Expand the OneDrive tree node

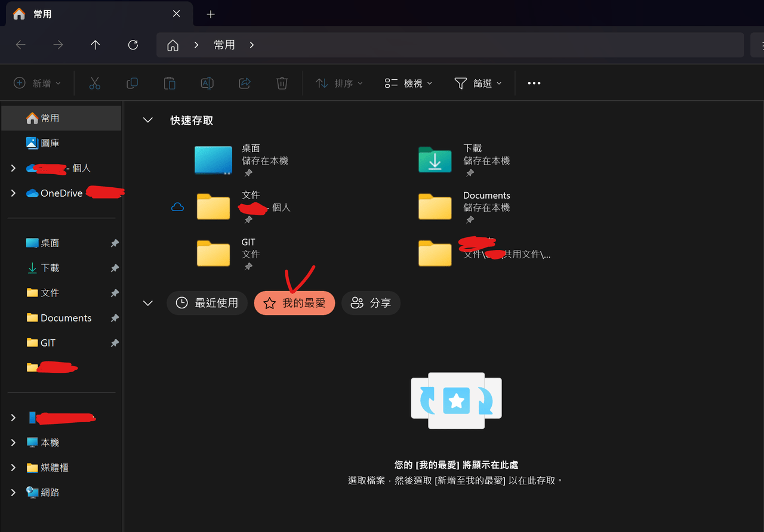click(x=13, y=193)
